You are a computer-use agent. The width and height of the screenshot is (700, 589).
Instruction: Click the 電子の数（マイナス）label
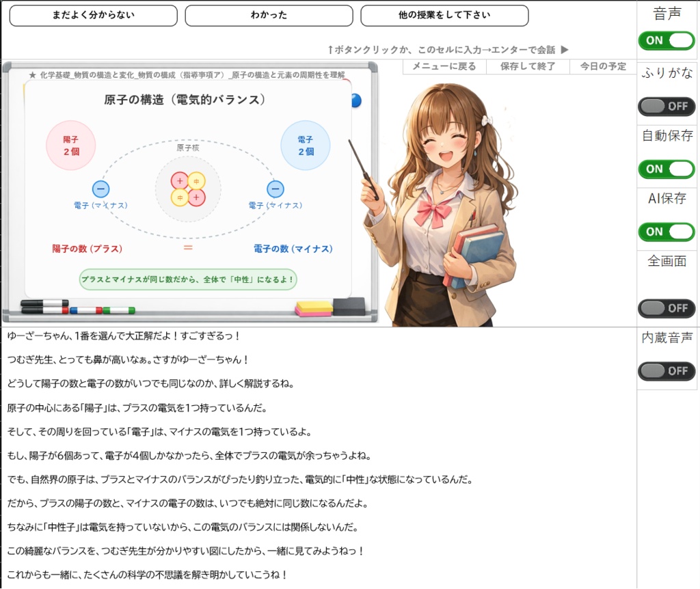pos(293,249)
